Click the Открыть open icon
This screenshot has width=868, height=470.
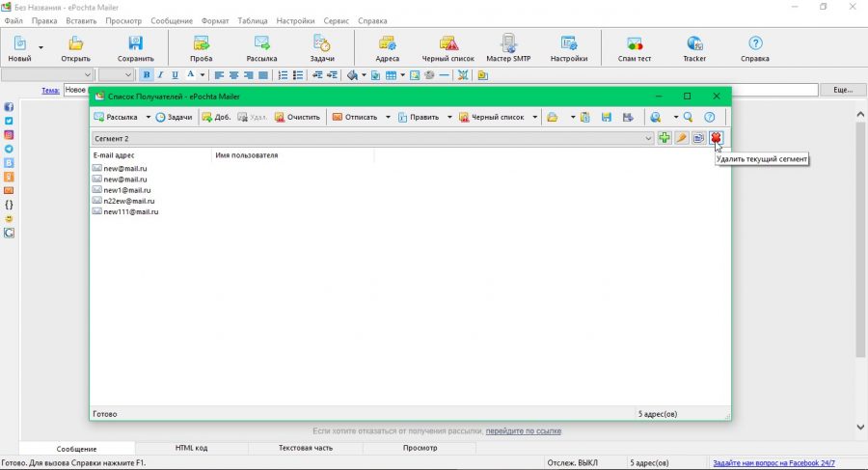coord(75,48)
